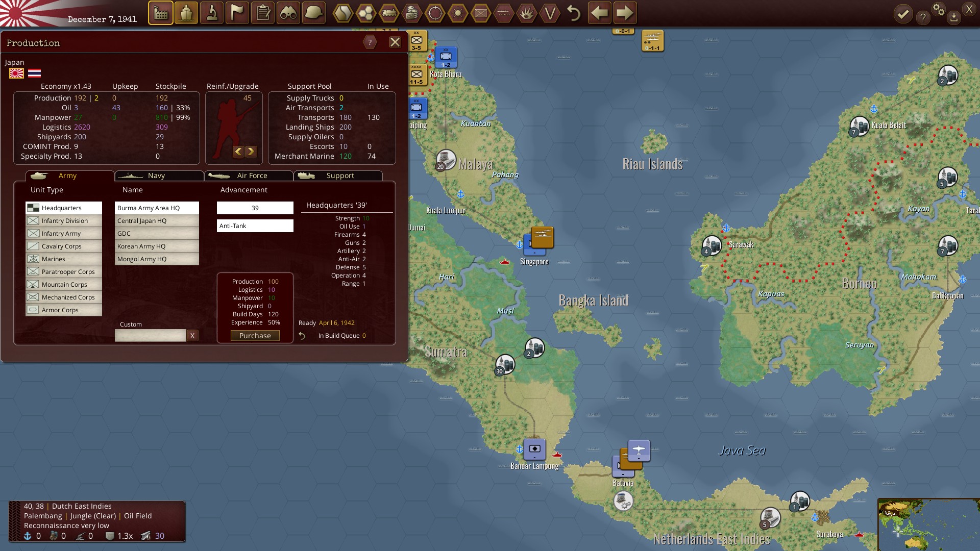The image size is (980, 551).
Task: End turn with the checkmark button
Action: point(903,14)
